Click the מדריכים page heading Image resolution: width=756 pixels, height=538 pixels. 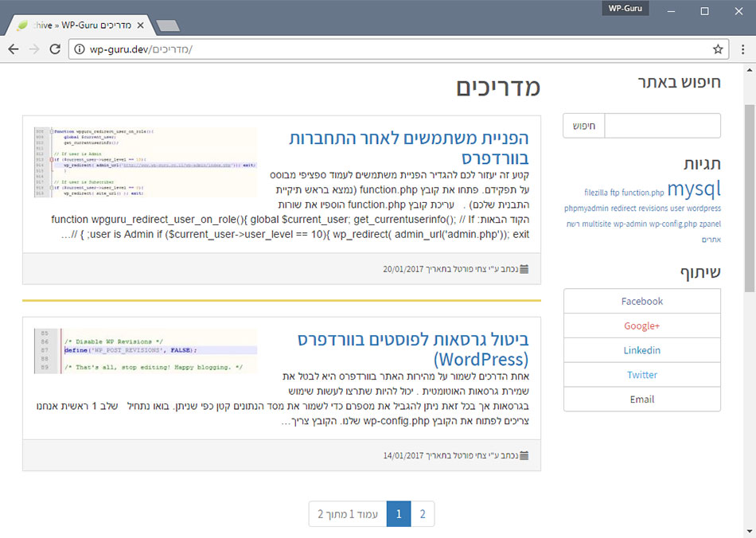click(x=498, y=88)
